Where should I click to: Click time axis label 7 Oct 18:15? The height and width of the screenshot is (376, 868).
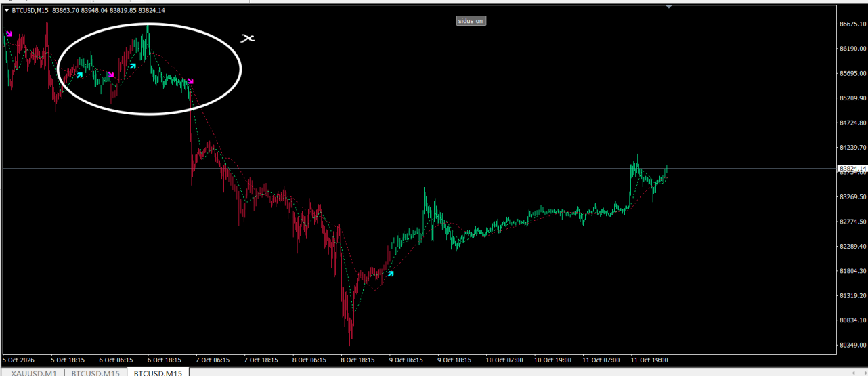pos(261,360)
